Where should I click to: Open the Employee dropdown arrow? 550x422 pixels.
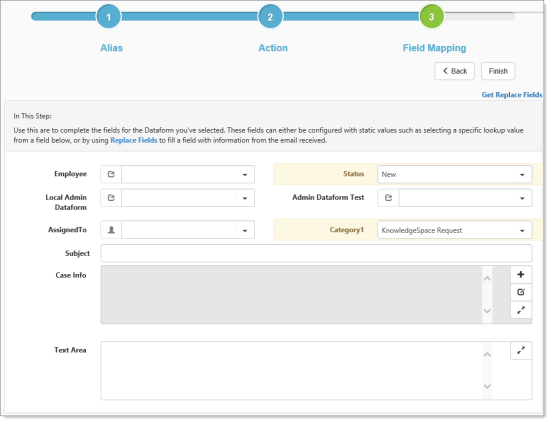[x=245, y=175]
